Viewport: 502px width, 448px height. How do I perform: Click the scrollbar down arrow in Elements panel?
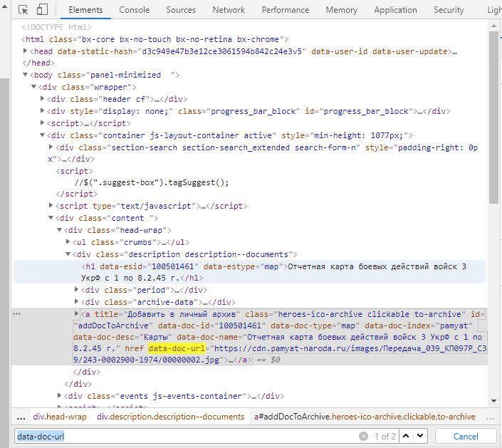tap(493, 401)
